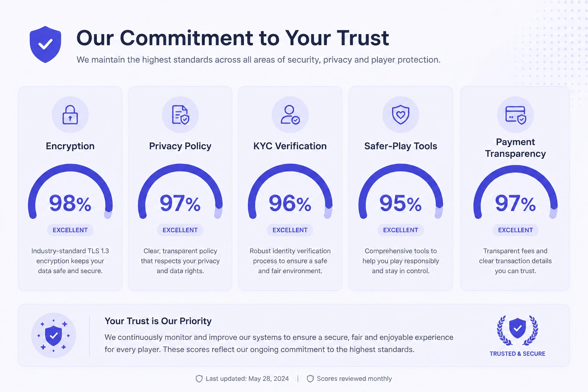Click the Trusted & Secure laurel badge
The width and height of the screenshot is (588, 392).
(518, 336)
